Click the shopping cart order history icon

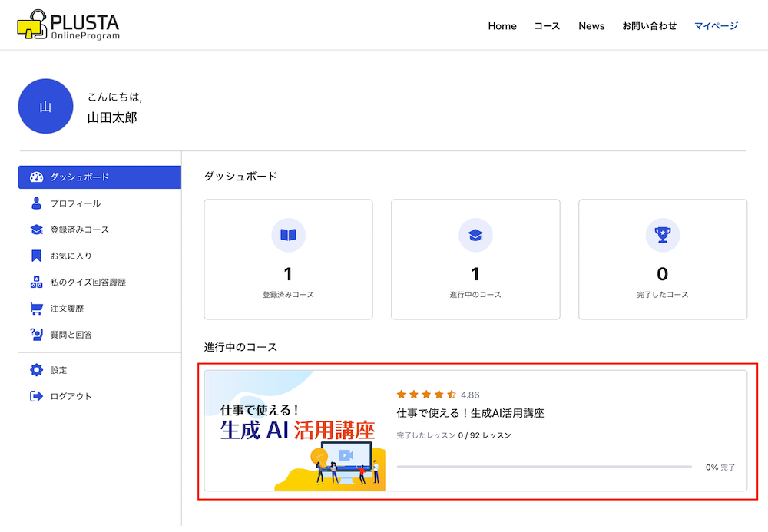coord(36,309)
